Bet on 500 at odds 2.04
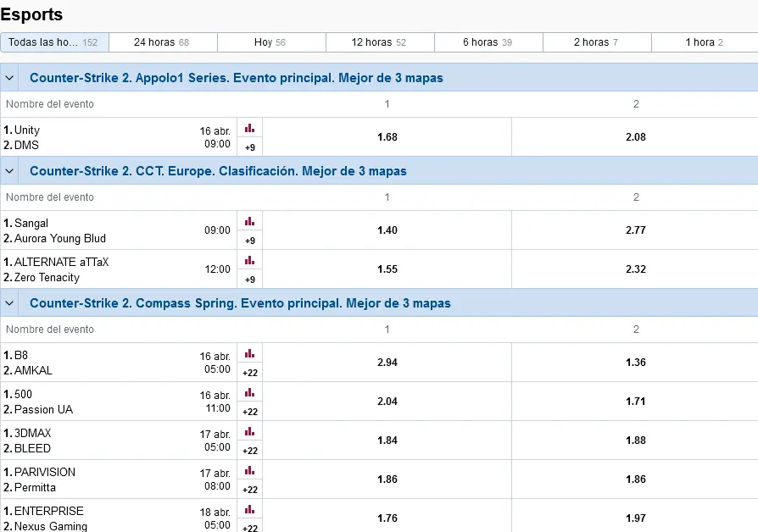 click(387, 402)
